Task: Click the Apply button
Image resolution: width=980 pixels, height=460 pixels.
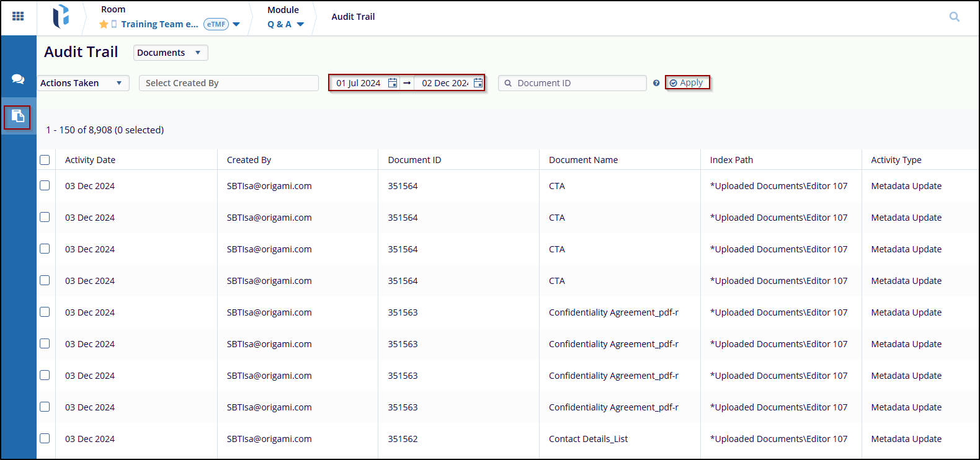Action: click(x=687, y=82)
